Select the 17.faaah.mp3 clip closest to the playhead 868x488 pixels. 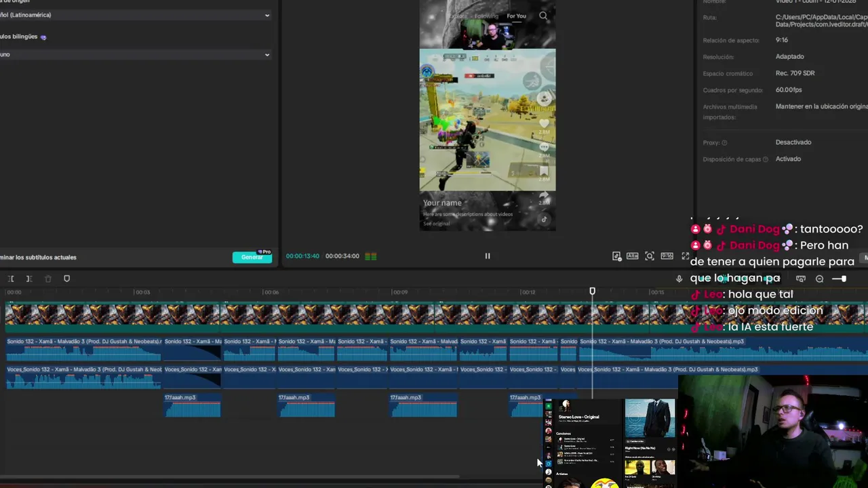click(526, 405)
